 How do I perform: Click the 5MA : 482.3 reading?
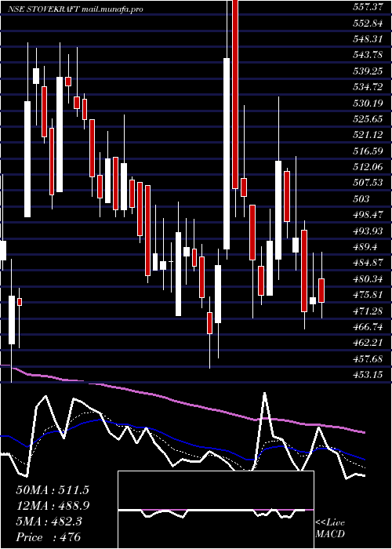click(x=49, y=522)
